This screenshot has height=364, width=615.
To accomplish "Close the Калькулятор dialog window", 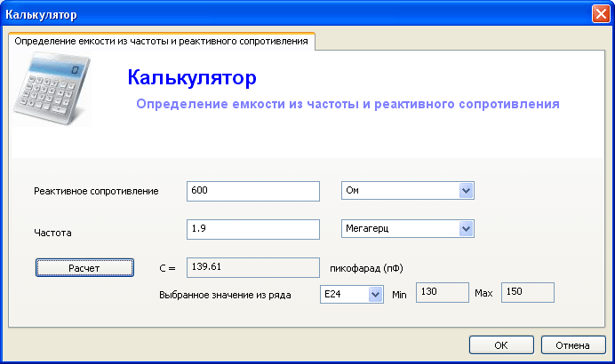I will 601,14.
